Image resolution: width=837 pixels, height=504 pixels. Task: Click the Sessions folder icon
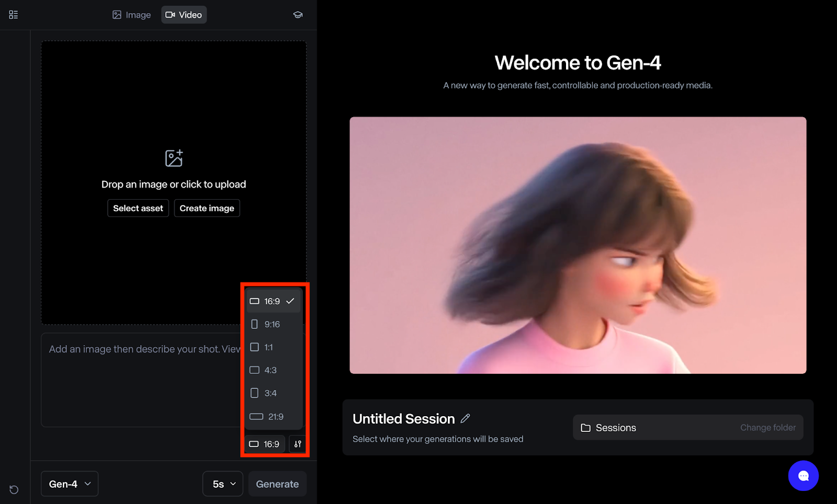tap(586, 427)
